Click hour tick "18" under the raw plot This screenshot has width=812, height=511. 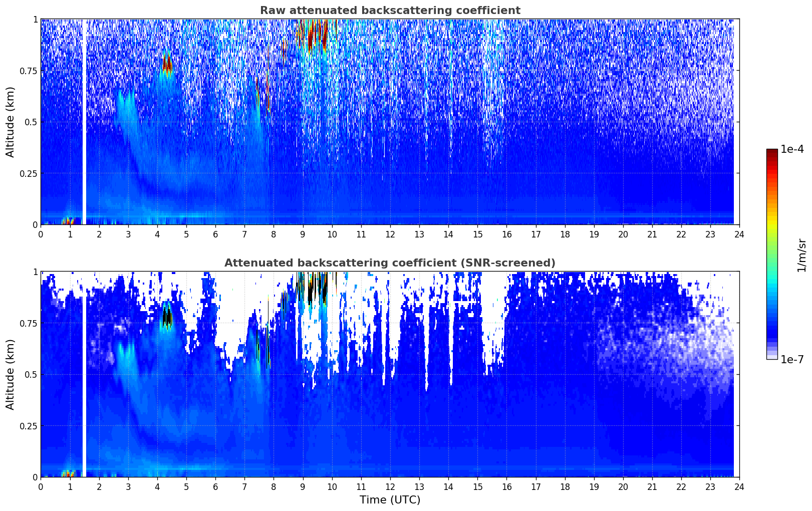(x=565, y=234)
